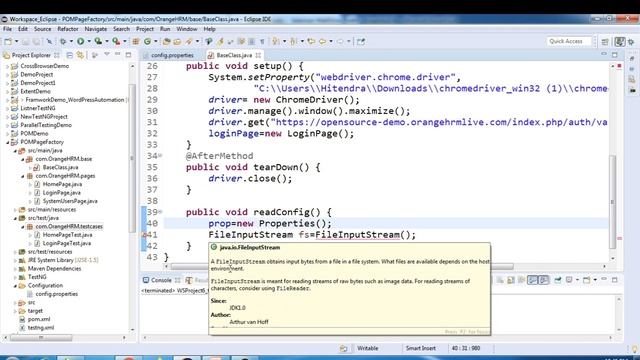This screenshot has height=360, width=640.
Task: Create a New Java Class icon
Action: point(147,41)
